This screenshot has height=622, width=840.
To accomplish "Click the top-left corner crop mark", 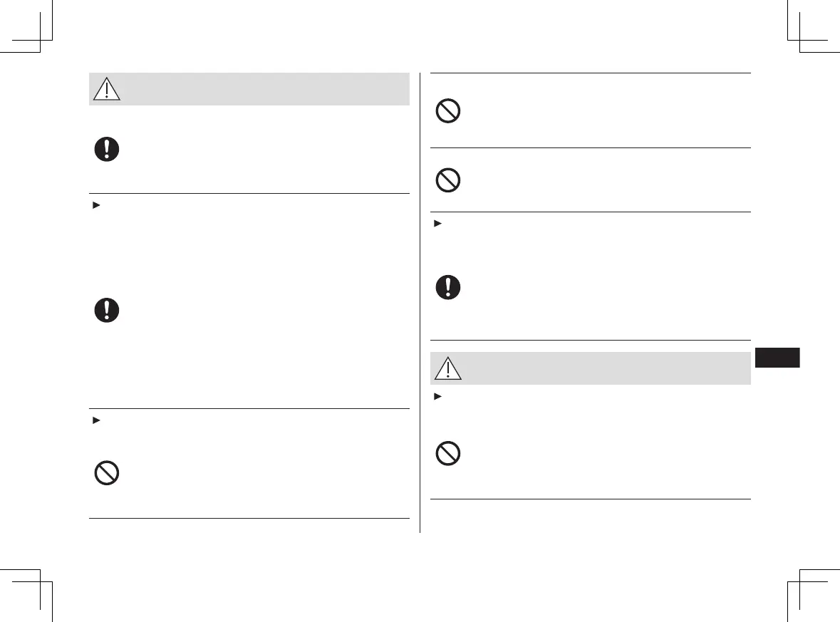I will [x=41, y=39].
